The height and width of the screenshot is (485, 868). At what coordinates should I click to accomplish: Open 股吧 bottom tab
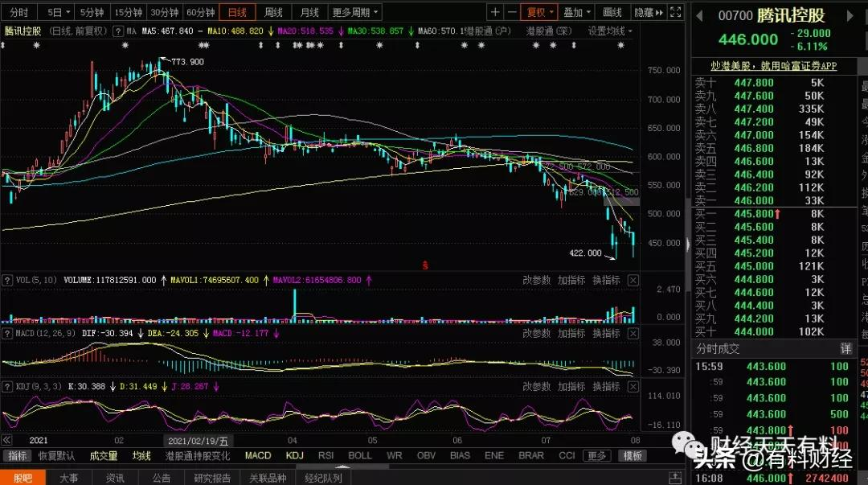(23, 478)
